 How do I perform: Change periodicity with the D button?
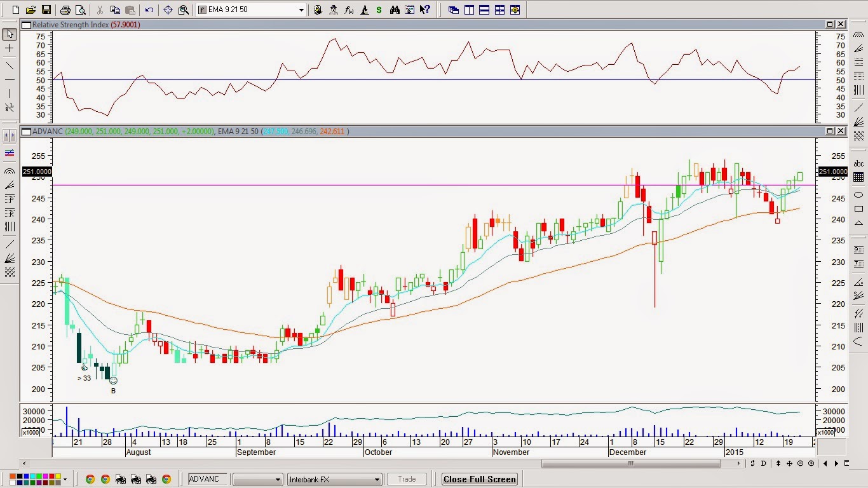(x=764, y=463)
